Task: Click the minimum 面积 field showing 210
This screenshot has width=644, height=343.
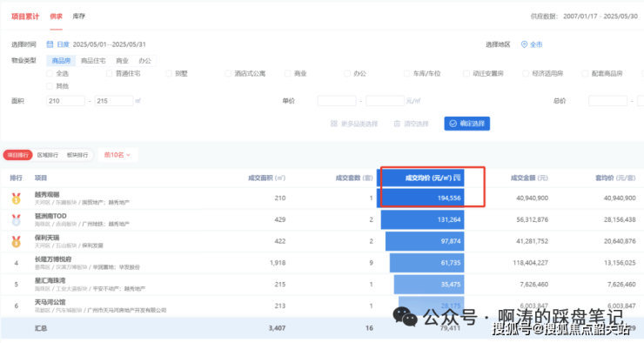Action: click(66, 101)
